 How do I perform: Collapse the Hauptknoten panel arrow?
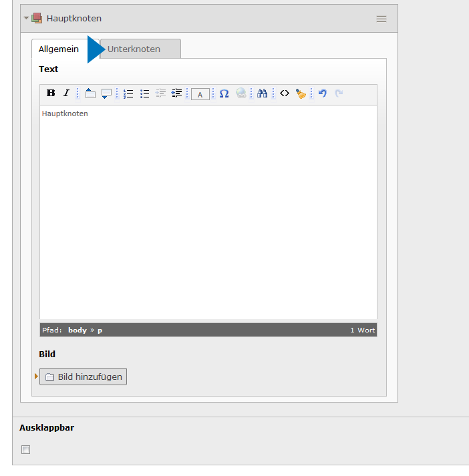tap(27, 19)
